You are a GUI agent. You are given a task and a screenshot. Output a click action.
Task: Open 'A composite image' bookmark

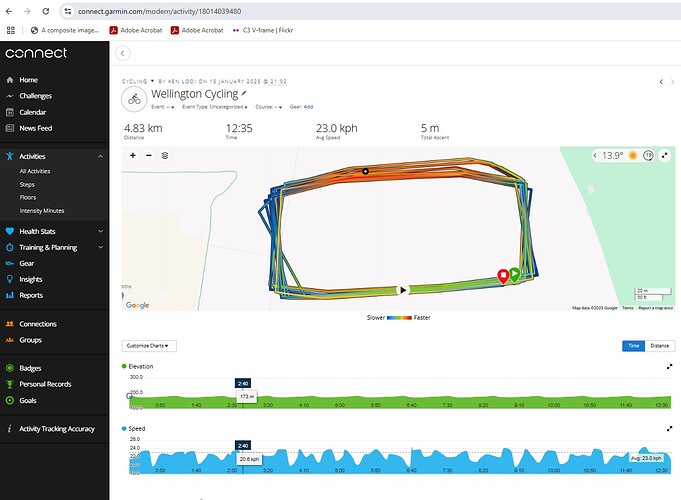(65, 30)
